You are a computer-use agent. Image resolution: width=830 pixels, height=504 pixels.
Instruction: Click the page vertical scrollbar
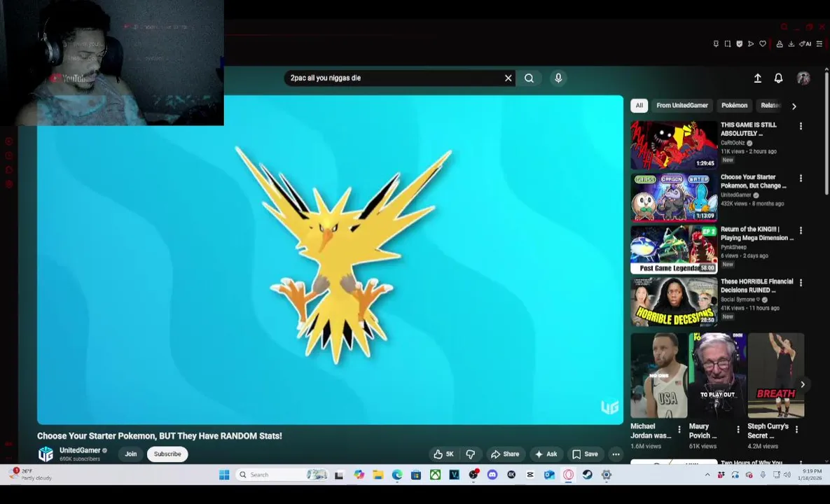tap(826, 132)
